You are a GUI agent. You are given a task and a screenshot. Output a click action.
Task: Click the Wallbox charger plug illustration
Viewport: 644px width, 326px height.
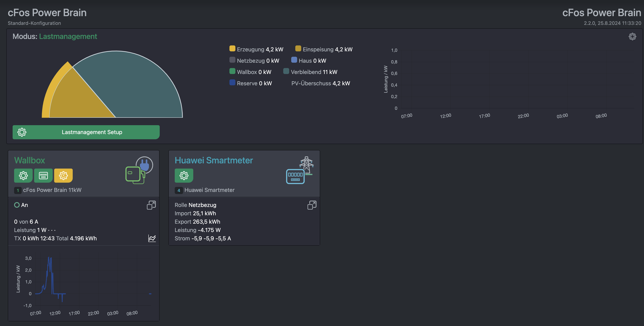coord(139,170)
